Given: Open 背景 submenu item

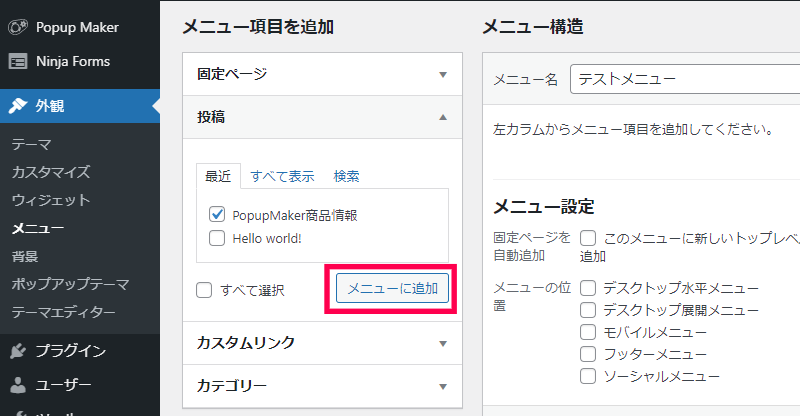Looking at the screenshot, I should [25, 256].
